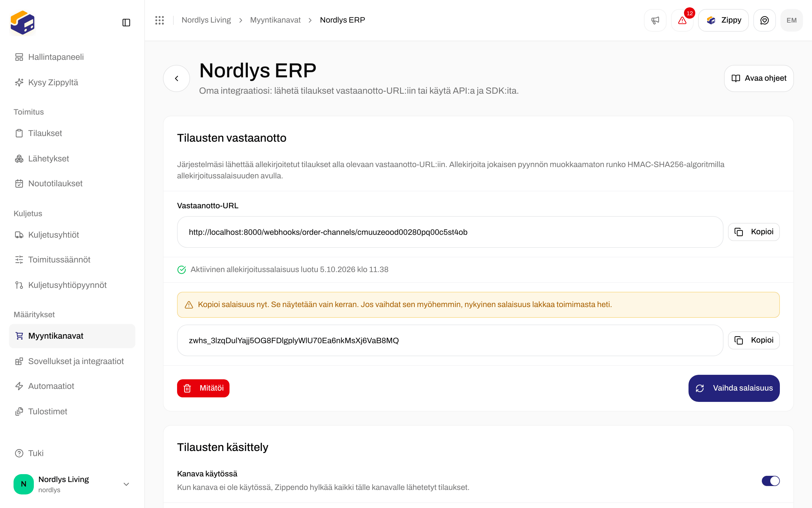Image resolution: width=812 pixels, height=508 pixels.
Task: Open EM user avatar menu
Action: [791, 20]
